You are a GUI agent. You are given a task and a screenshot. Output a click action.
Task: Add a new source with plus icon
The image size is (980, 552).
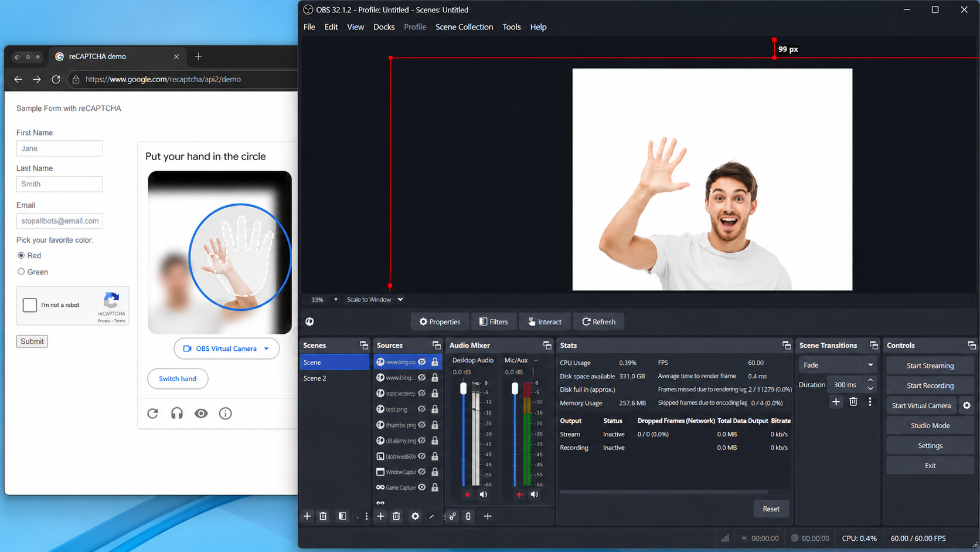380,516
